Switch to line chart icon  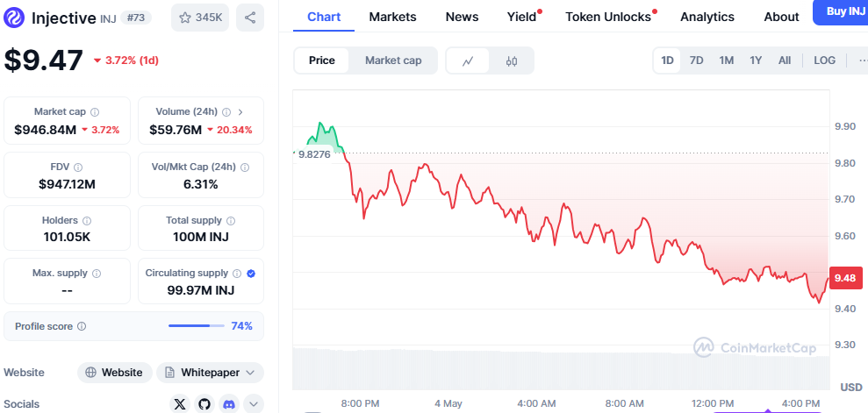click(469, 61)
